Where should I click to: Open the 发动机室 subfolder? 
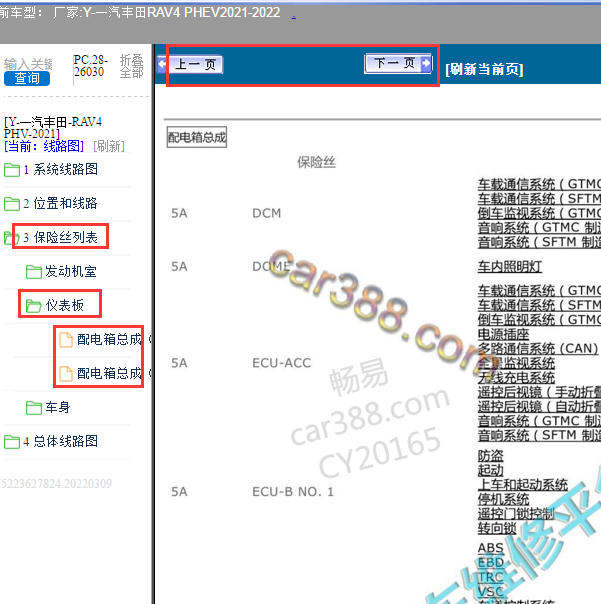71,271
